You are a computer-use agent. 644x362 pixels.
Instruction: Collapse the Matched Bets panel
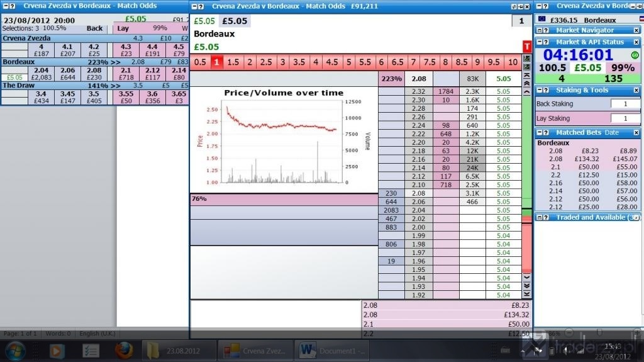click(x=540, y=132)
